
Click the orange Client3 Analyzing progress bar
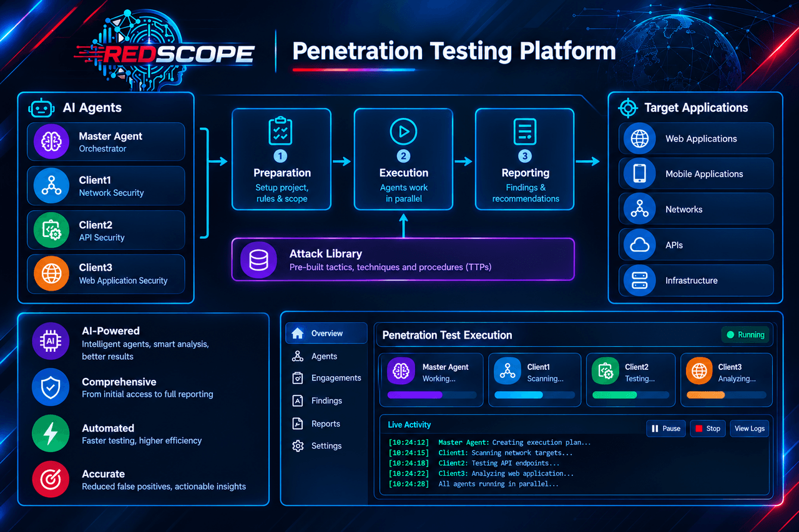point(726,395)
